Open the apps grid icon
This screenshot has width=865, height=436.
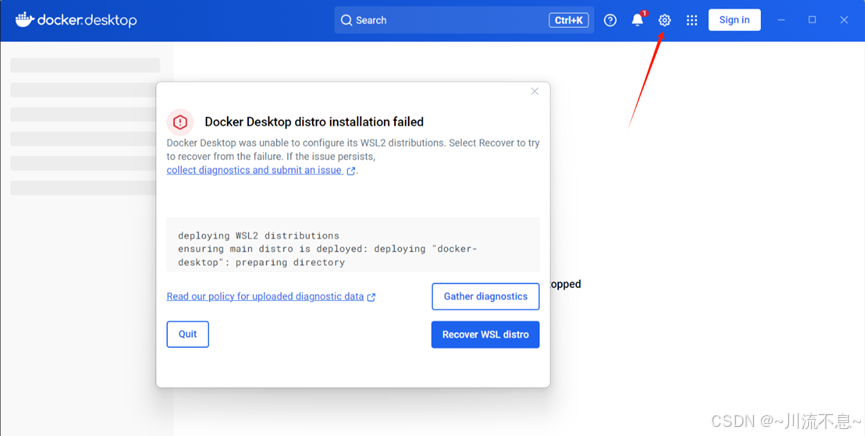(x=692, y=20)
